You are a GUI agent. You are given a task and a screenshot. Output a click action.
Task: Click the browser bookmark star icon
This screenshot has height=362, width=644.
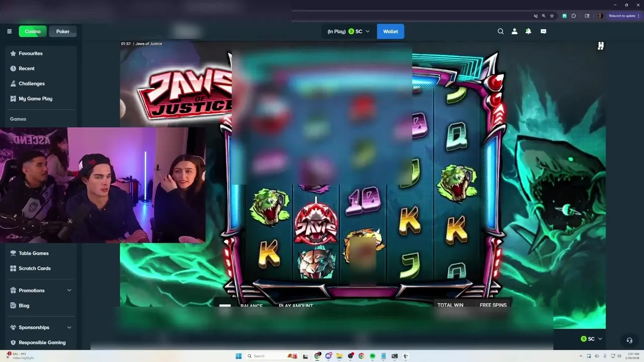[552, 16]
